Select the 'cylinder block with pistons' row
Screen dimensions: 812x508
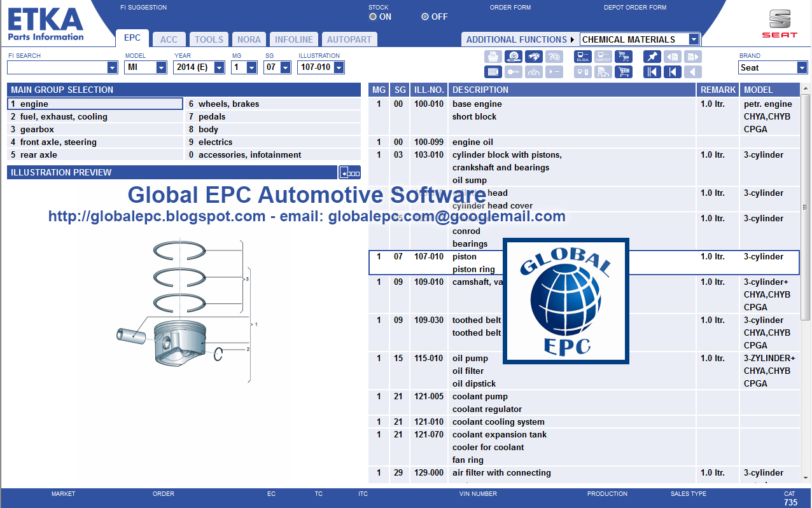tap(584, 167)
